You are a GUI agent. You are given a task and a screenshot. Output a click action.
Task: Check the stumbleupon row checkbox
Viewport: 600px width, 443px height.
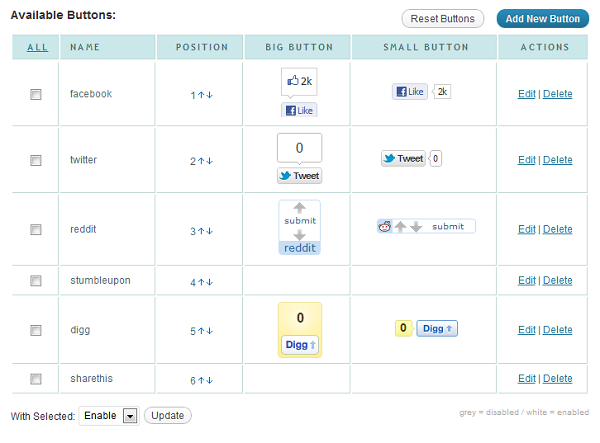coord(36,281)
